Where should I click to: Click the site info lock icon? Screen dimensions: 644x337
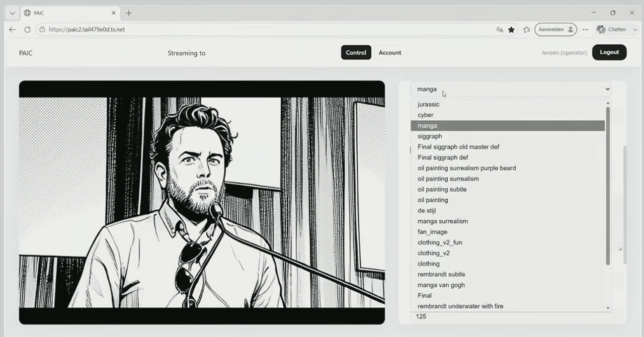point(42,30)
